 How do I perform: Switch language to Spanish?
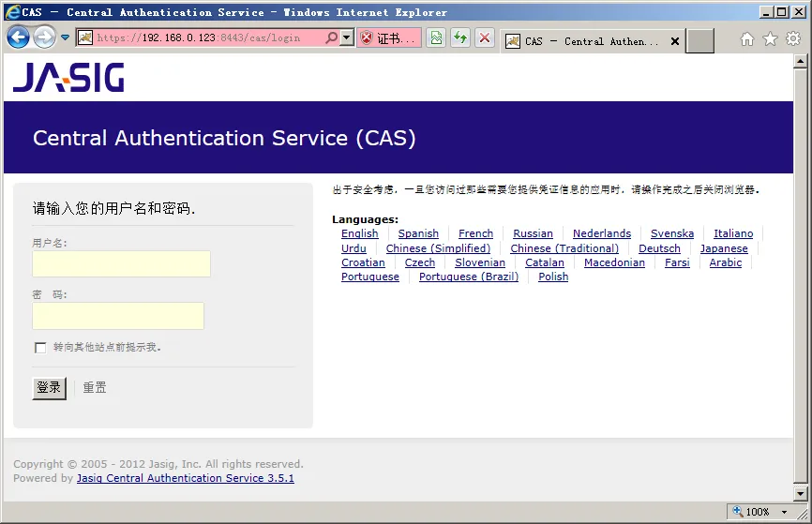point(418,233)
